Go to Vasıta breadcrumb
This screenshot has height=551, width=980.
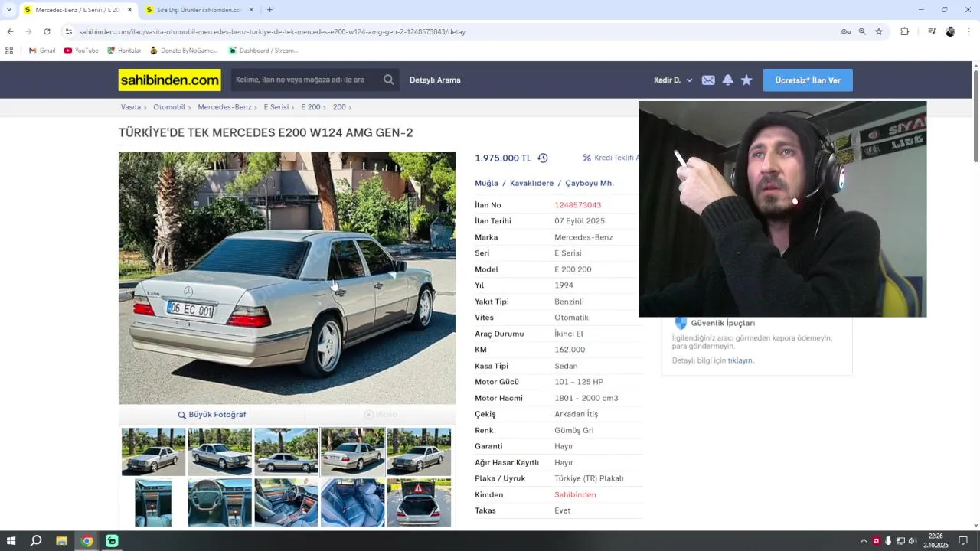[x=131, y=107]
